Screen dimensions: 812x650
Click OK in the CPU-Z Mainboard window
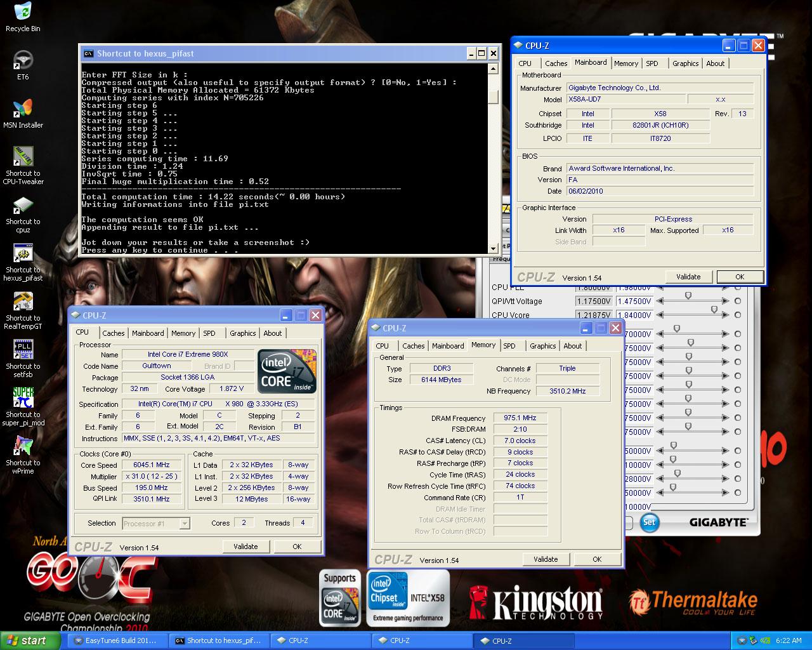pos(740,277)
